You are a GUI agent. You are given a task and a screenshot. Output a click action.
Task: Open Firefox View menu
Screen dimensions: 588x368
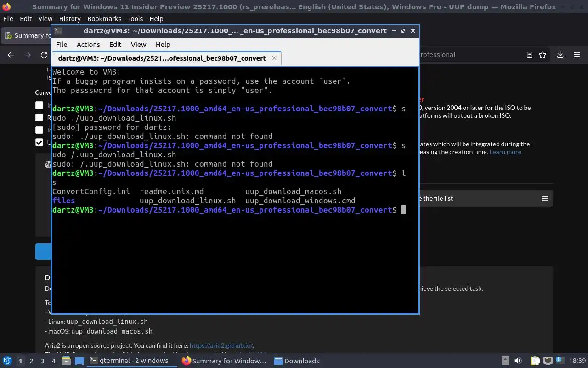(x=45, y=19)
